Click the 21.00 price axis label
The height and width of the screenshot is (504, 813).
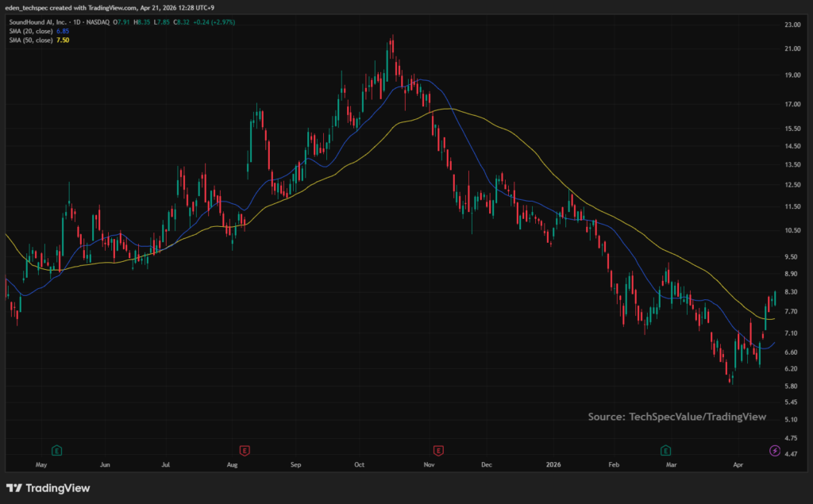coord(793,48)
